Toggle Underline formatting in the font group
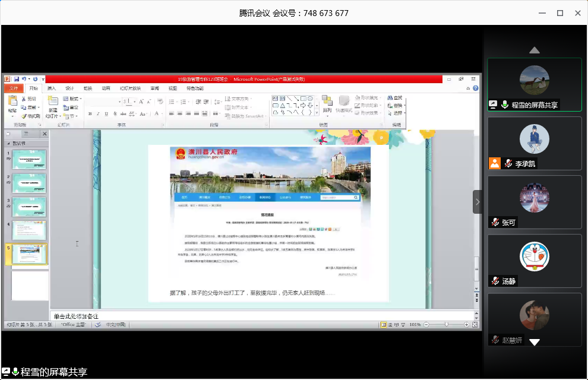Screen dimensions: 588x380 105,113
